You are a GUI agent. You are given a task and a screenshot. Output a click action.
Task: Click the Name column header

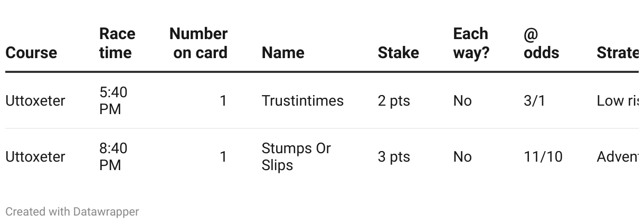click(x=283, y=53)
